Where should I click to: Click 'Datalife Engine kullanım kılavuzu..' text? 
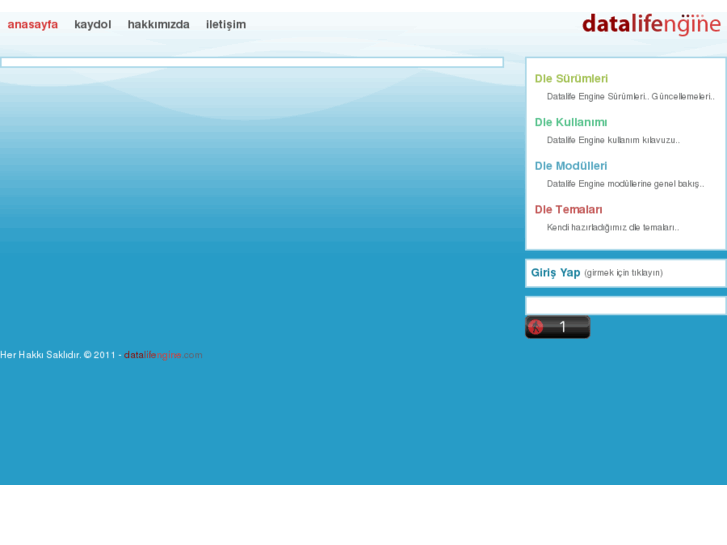pyautogui.click(x=613, y=140)
